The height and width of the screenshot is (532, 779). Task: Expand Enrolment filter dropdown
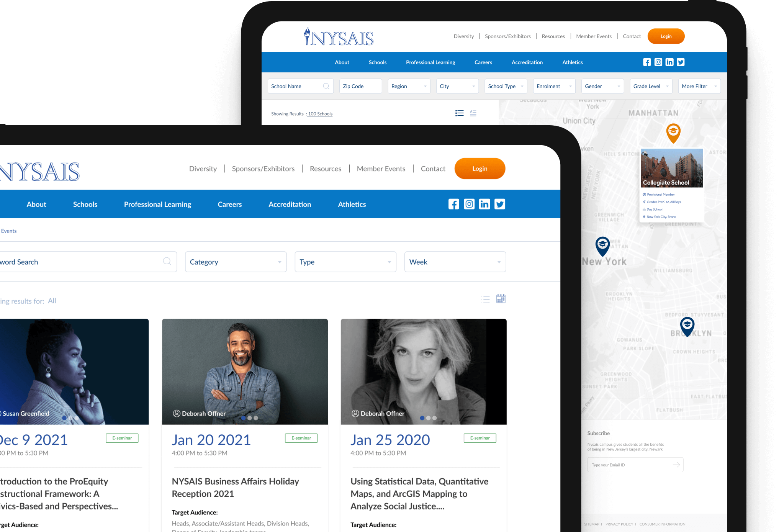[554, 86]
